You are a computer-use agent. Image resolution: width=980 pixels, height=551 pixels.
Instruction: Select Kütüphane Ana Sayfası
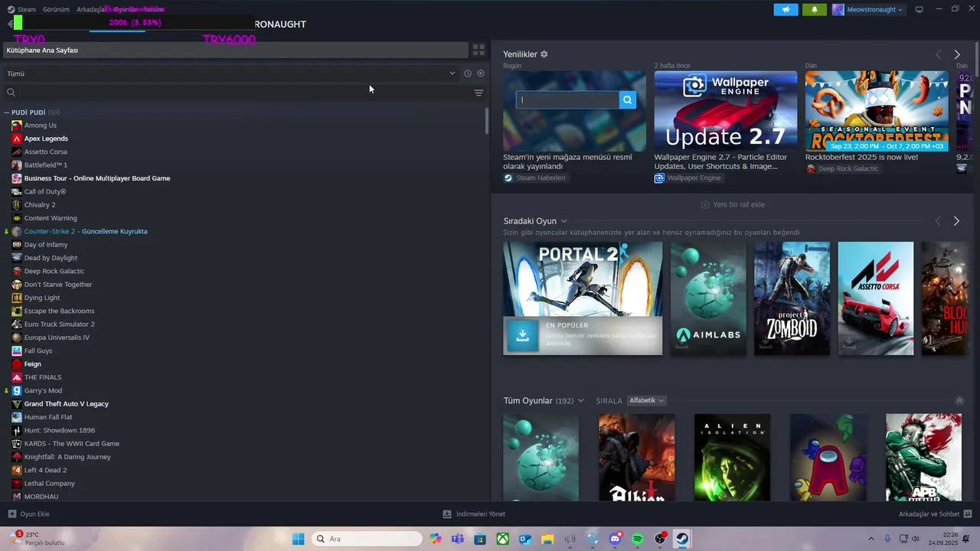(234, 51)
